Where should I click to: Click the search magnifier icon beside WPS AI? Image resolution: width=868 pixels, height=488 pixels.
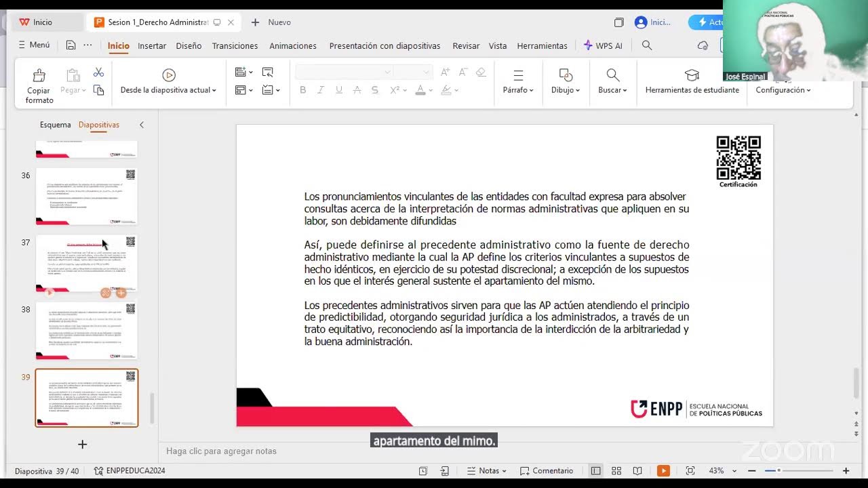(647, 45)
